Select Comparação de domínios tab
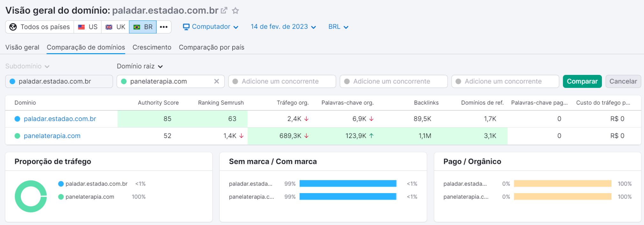This screenshot has height=225, width=644. (x=86, y=47)
